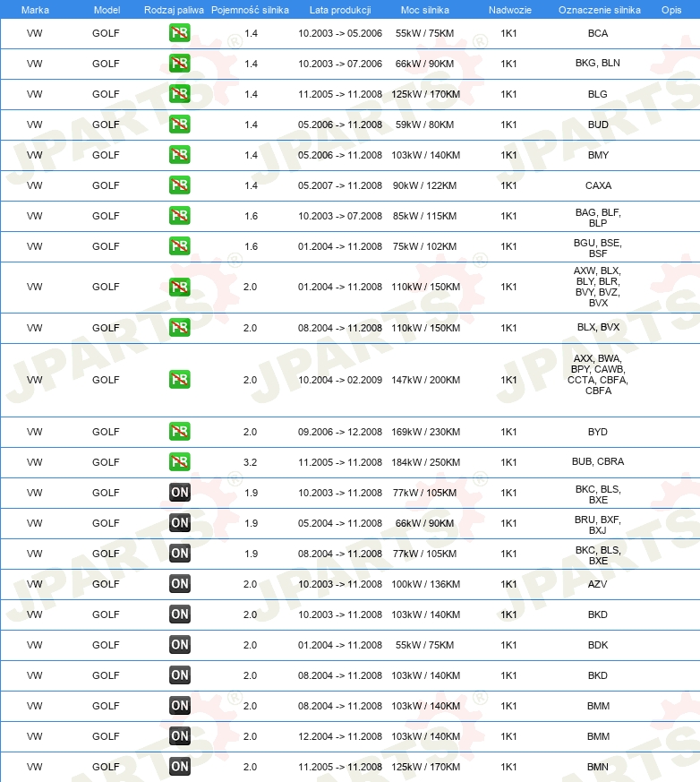The image size is (700, 782).
Task: Select the diesel icon for BKD from 10.2003
Action: pyautogui.click(x=179, y=614)
